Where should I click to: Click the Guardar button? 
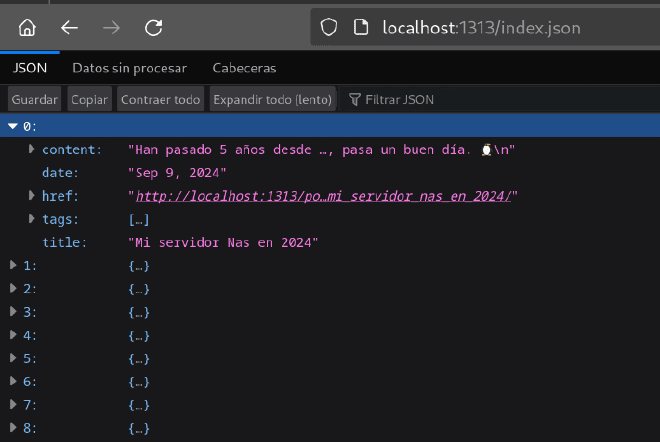(35, 99)
